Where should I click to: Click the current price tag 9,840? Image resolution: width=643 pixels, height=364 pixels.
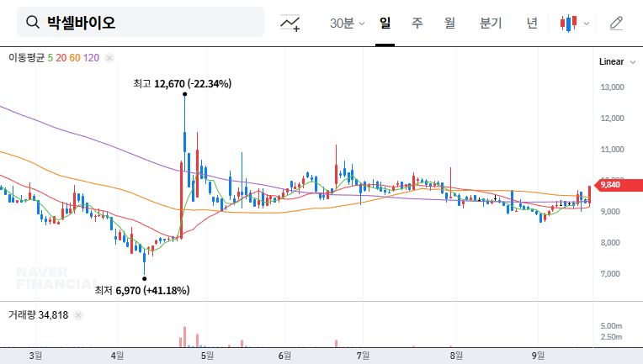click(618, 185)
